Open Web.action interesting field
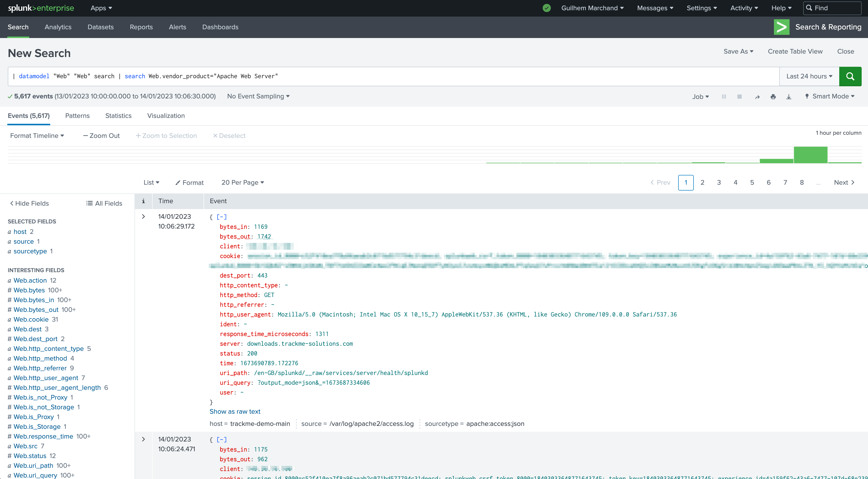Screen dimensions: 868x479 point(30,281)
